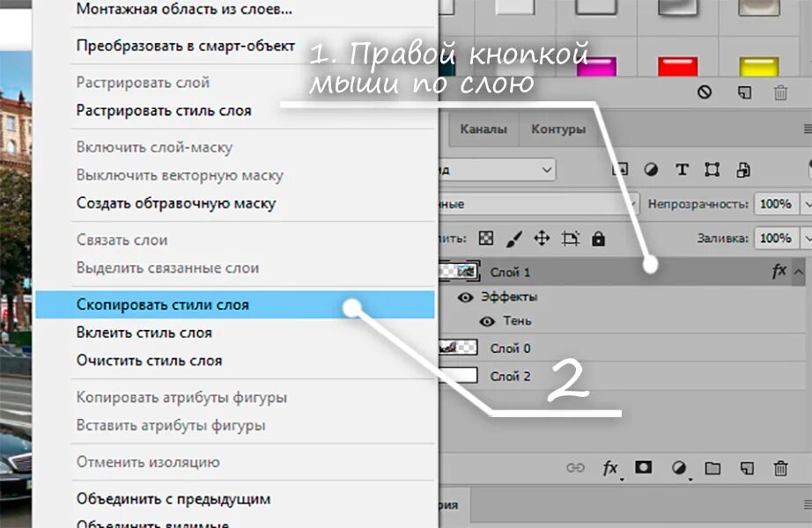Choose Объединить с предыдущим
This screenshot has height=528, width=812.
click(x=234, y=499)
